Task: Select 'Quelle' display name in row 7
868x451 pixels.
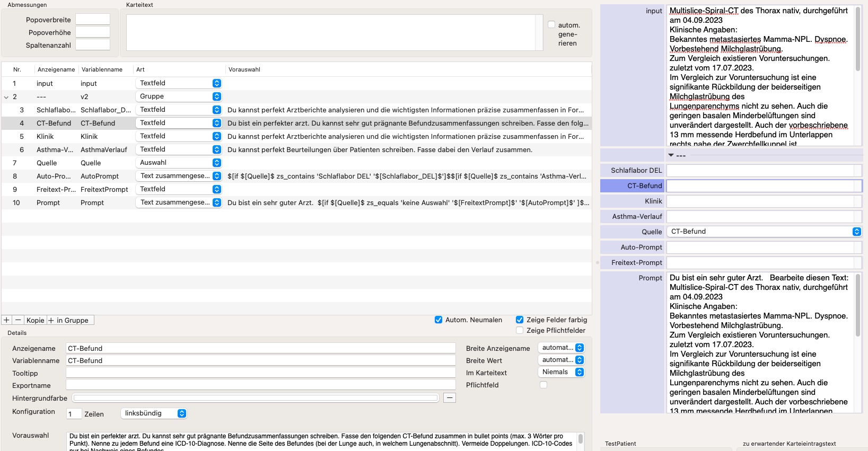Action: 47,163
